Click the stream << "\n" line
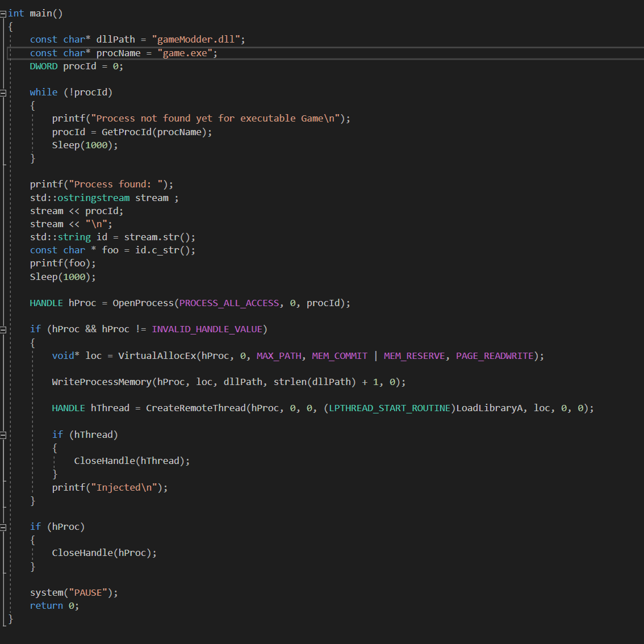 coord(71,224)
